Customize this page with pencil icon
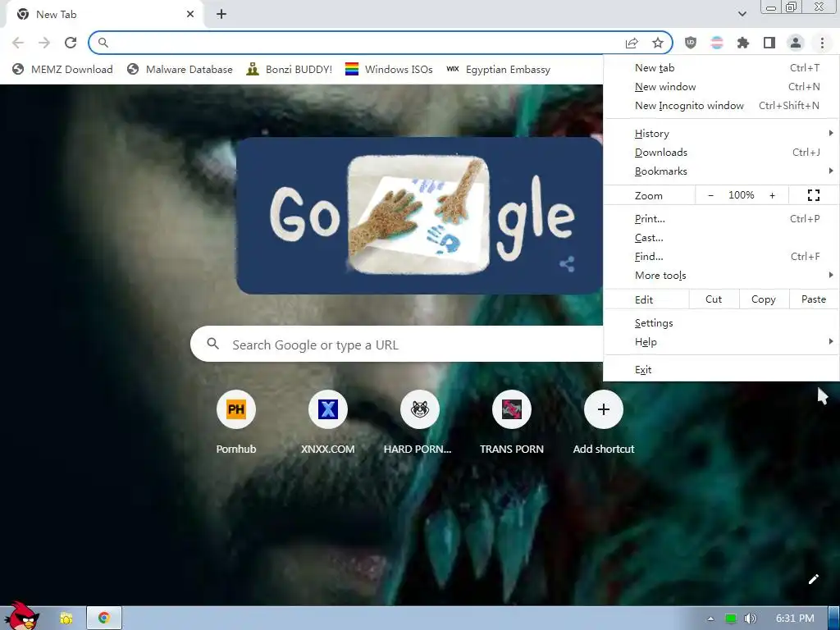Image resolution: width=840 pixels, height=630 pixels. pos(813,579)
